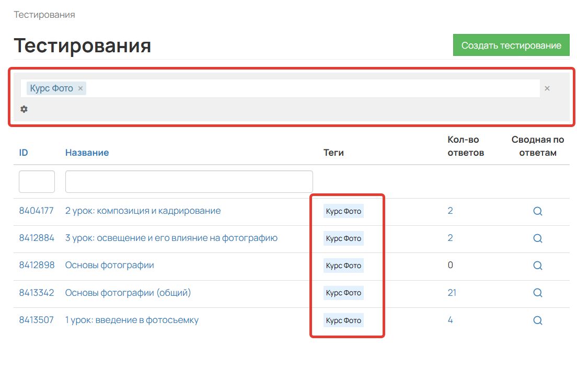The width and height of the screenshot is (577, 392).
Task: Click the ID filter input box
Action: tap(37, 181)
